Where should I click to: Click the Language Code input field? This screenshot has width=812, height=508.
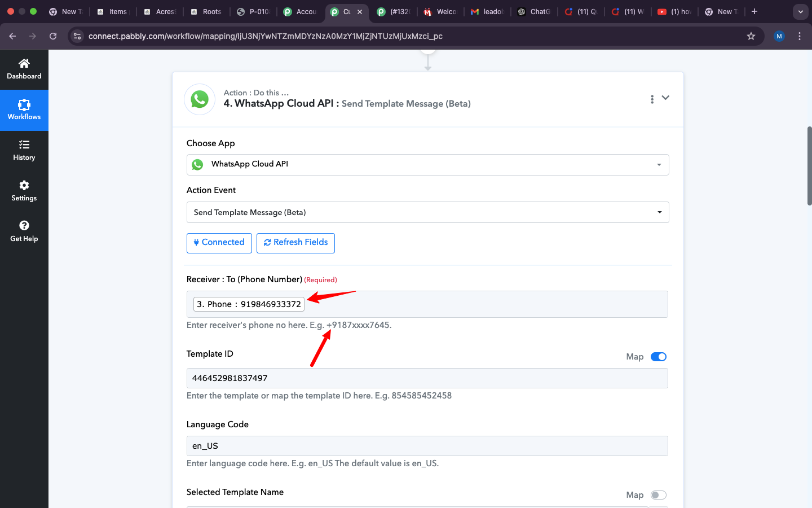click(427, 446)
